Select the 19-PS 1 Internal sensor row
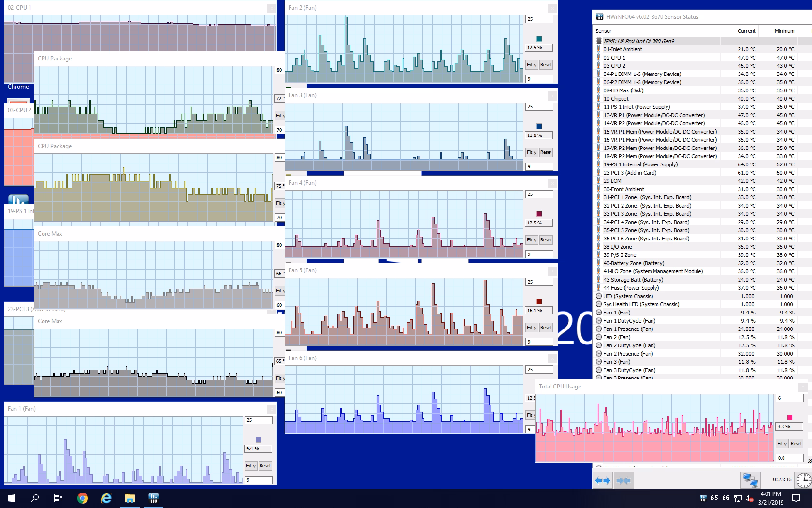The height and width of the screenshot is (508, 812). click(640, 164)
